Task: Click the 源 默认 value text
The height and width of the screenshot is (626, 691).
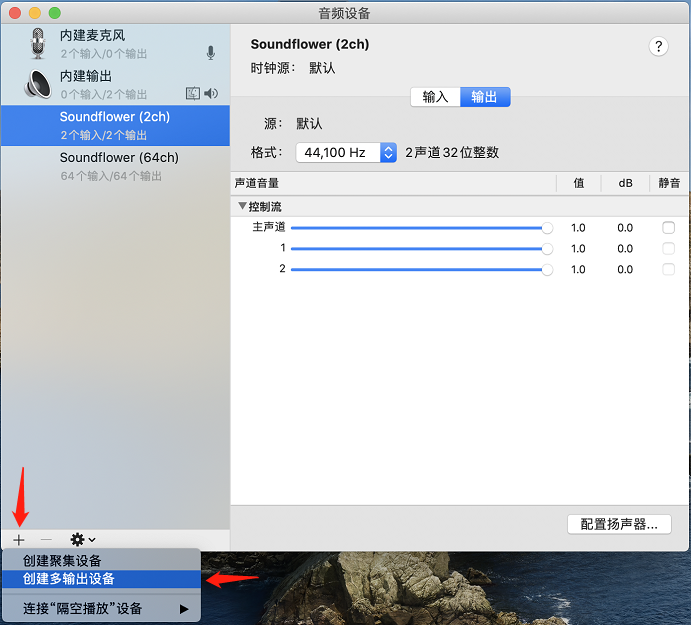Action: 309,124
